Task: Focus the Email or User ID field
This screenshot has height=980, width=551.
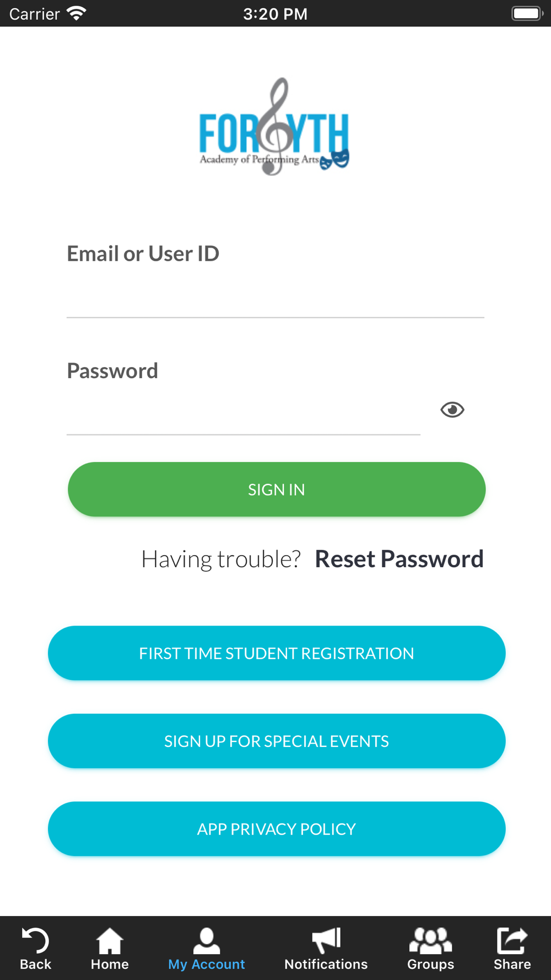Action: [275, 295]
